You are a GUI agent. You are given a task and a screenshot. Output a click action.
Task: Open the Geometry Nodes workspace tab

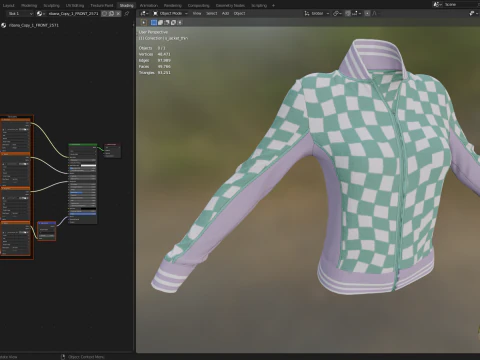(230, 5)
